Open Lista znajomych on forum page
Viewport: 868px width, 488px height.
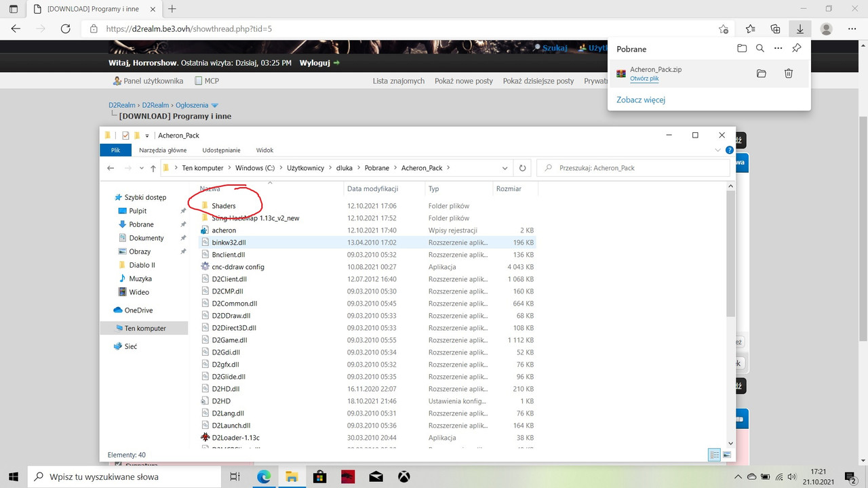coord(399,81)
